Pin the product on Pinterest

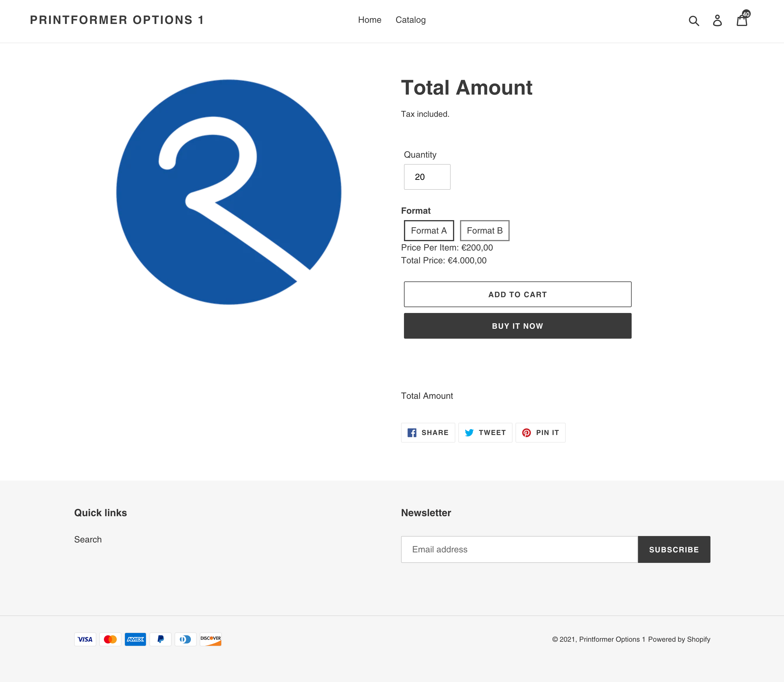(x=540, y=433)
